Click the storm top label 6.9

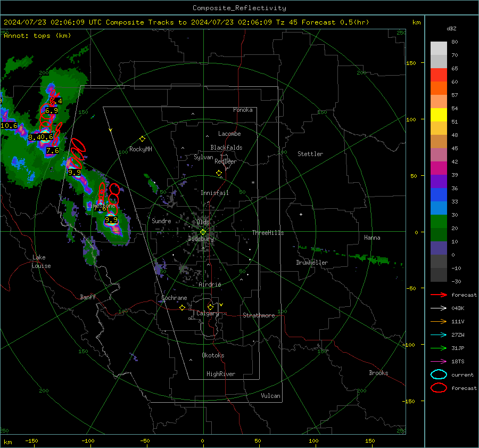[x=52, y=111]
